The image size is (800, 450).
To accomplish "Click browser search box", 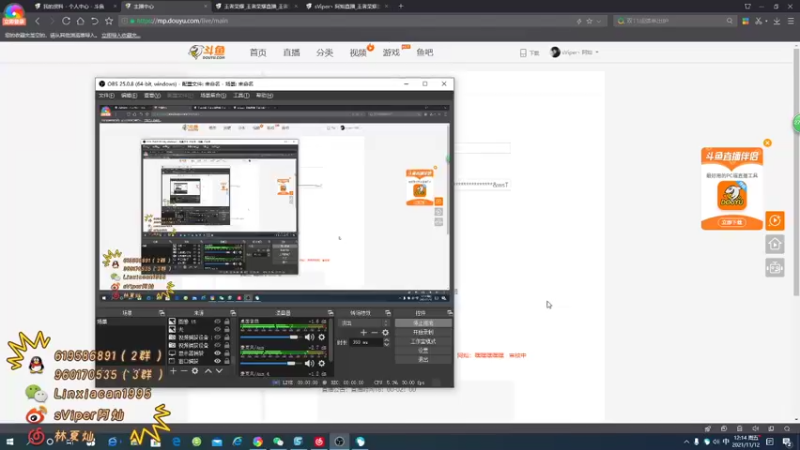I will pyautogui.click(x=674, y=21).
